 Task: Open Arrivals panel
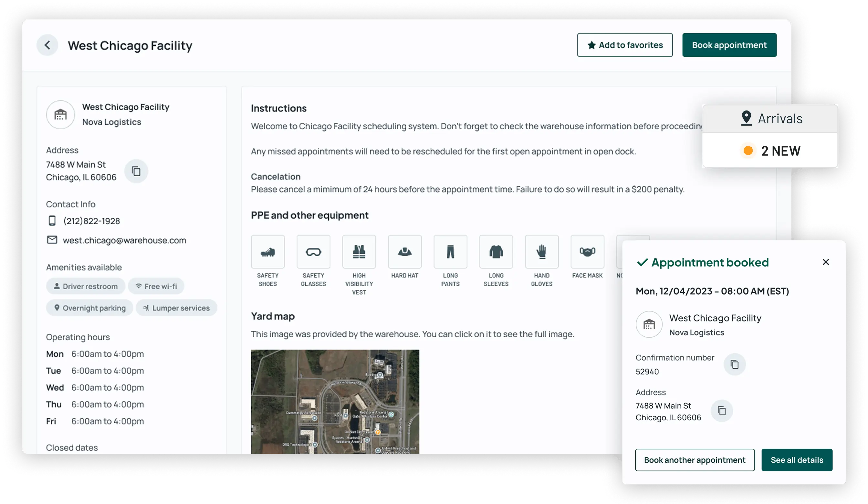[780, 118]
